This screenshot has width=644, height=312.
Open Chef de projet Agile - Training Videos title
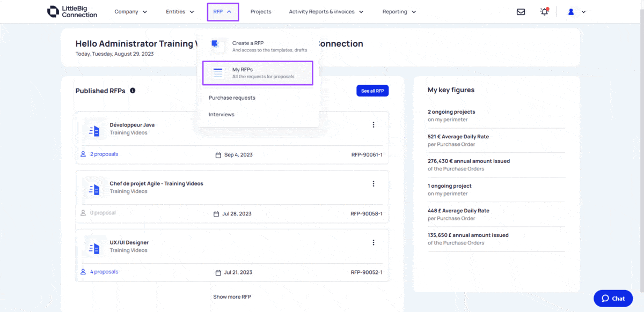(x=157, y=184)
